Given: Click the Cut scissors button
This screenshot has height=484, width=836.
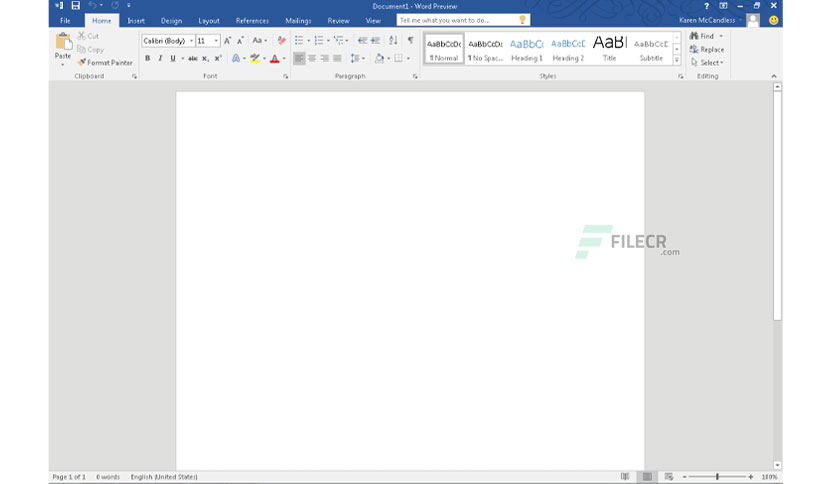Looking at the screenshot, I should tap(89, 36).
